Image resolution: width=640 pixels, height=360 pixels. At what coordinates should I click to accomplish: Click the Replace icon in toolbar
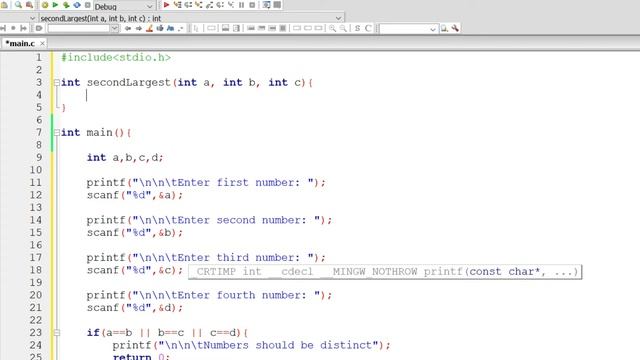[x=29, y=5]
